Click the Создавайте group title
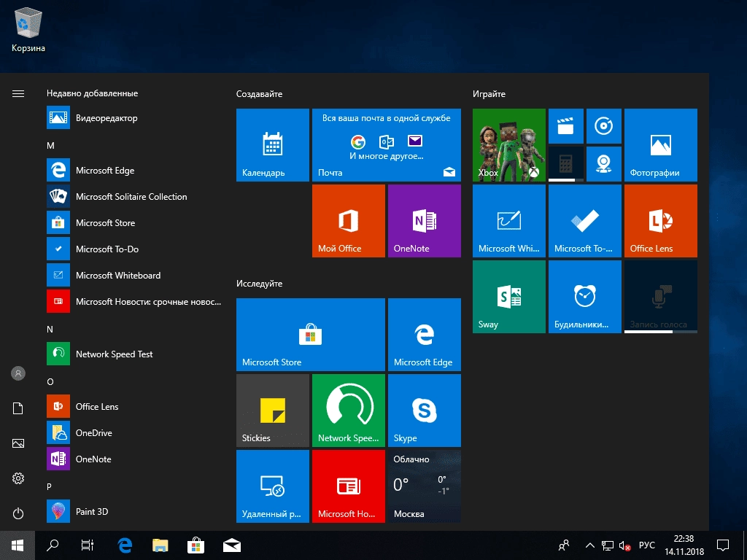The width and height of the screenshot is (747, 560). point(259,94)
